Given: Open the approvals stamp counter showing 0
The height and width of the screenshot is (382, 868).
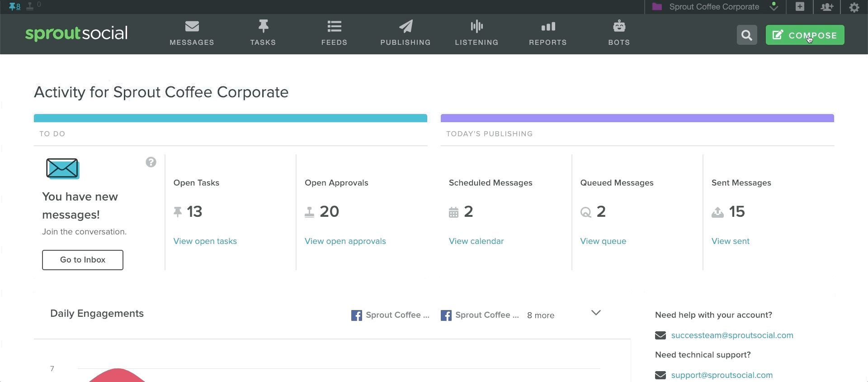Looking at the screenshot, I should pyautogui.click(x=34, y=6).
